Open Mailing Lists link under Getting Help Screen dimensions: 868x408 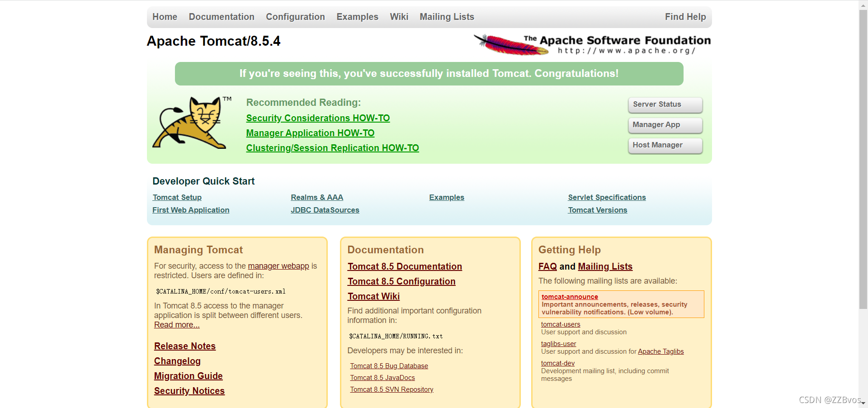pos(605,266)
